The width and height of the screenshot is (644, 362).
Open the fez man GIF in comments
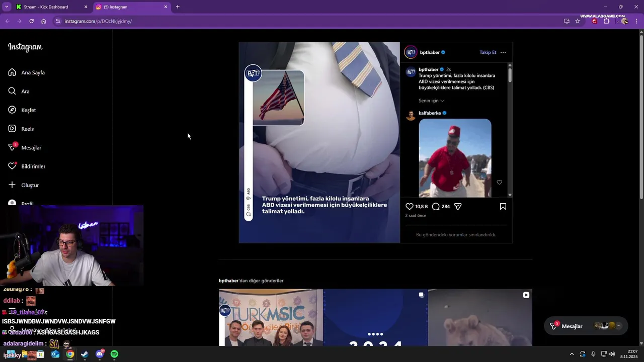point(455,158)
